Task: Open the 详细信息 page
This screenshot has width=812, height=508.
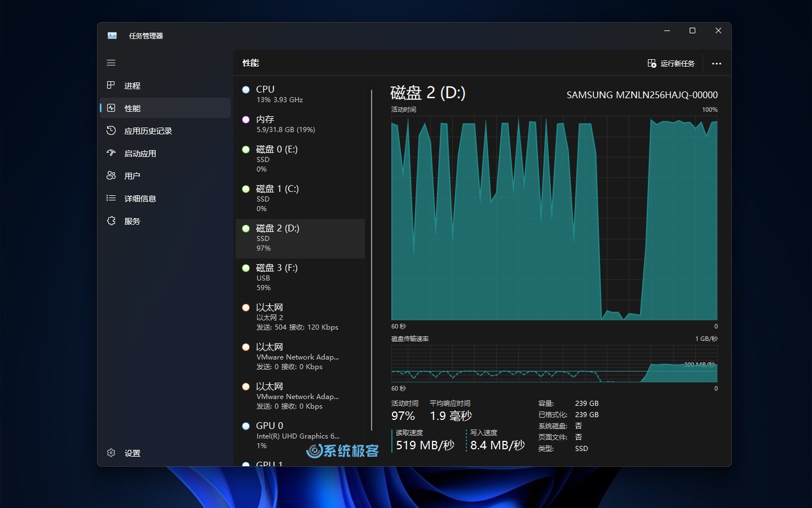Action: 165,198
